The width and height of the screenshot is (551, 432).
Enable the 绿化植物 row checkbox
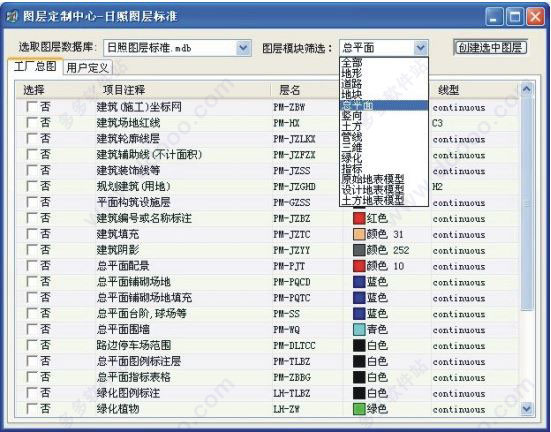tap(32, 409)
